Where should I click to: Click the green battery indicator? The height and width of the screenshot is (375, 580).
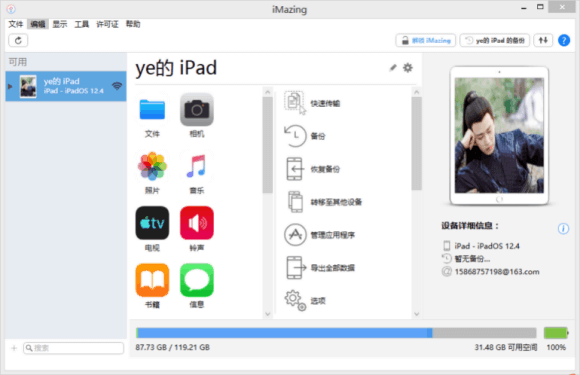(x=556, y=333)
